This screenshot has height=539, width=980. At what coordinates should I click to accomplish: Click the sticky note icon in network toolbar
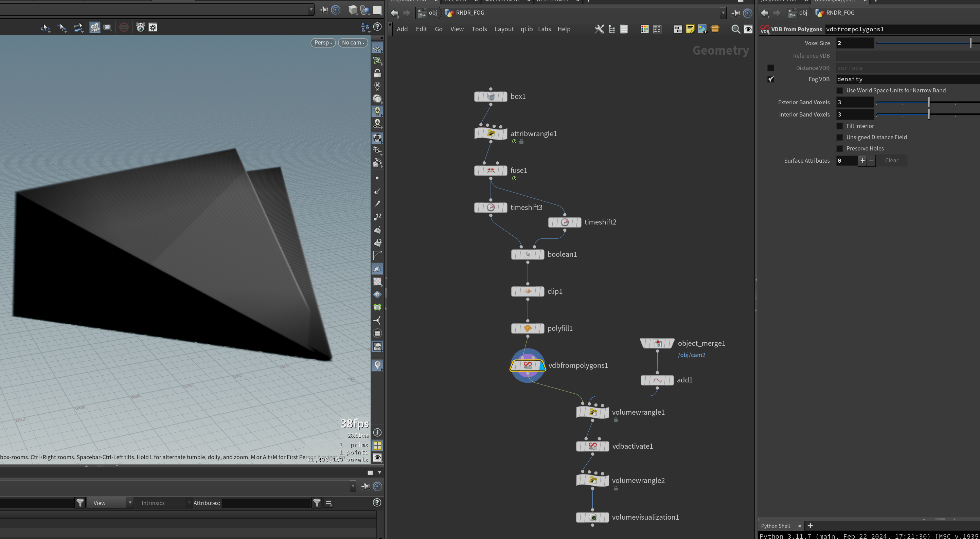tap(690, 29)
